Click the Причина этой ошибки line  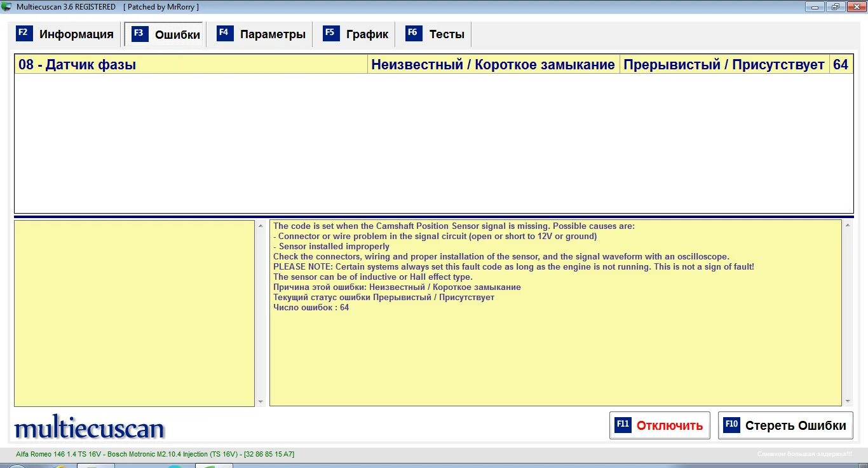(x=397, y=287)
